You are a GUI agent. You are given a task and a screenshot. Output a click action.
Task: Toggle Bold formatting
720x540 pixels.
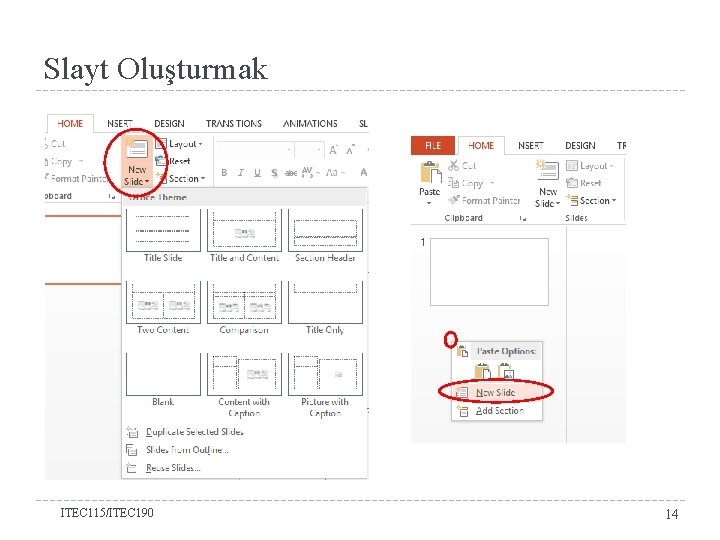tap(224, 173)
